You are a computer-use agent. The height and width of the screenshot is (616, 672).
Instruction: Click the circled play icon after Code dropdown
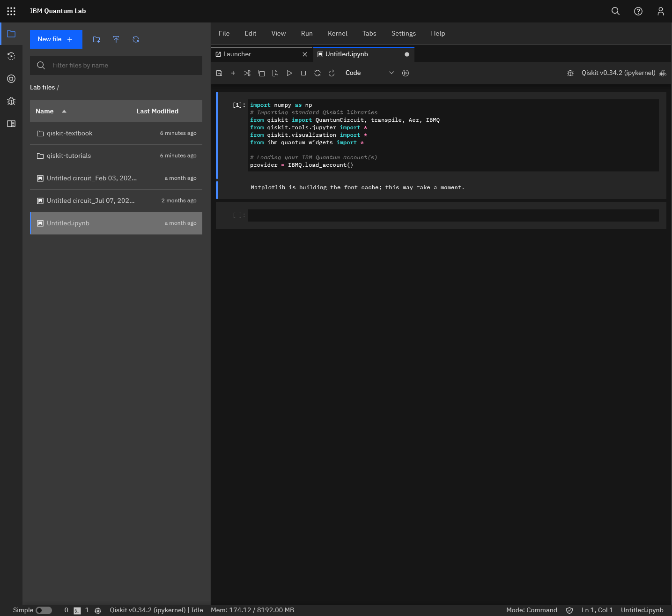point(406,73)
